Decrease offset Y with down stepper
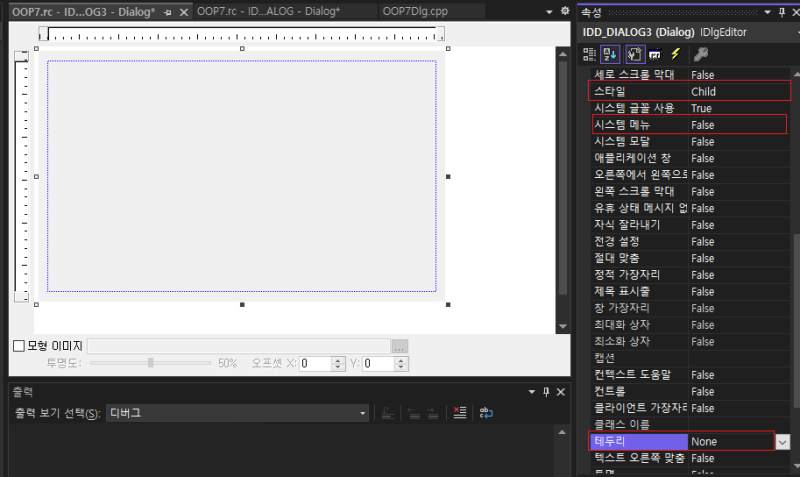Image resolution: width=800 pixels, height=477 pixels. tap(401, 367)
